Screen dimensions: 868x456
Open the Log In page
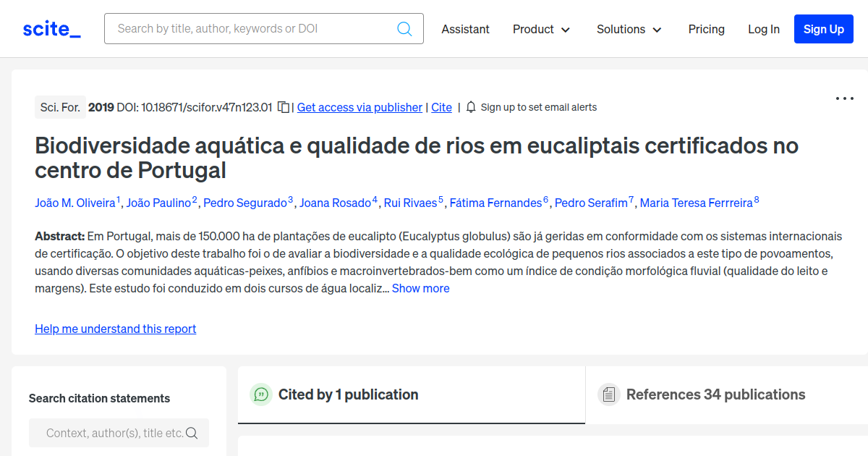[764, 29]
